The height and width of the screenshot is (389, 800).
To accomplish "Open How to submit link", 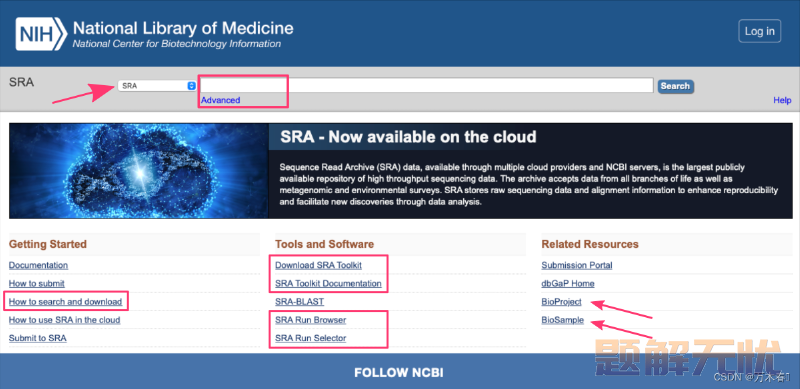I will point(37,283).
